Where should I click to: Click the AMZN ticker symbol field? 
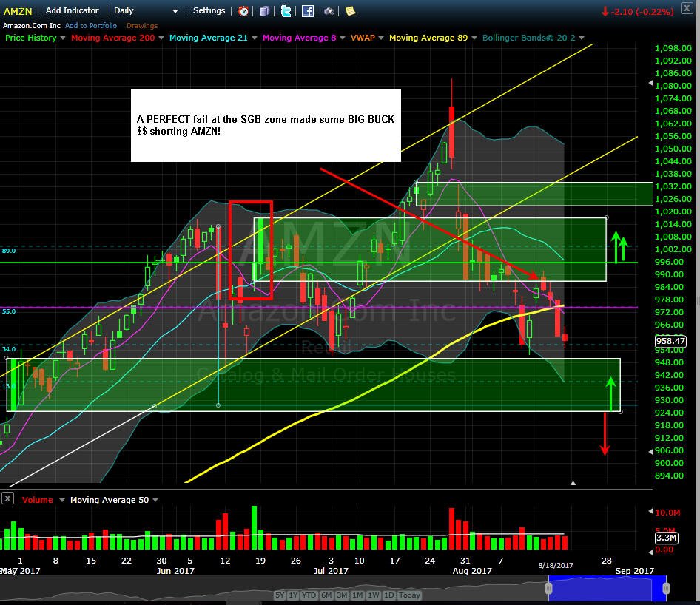18,11
